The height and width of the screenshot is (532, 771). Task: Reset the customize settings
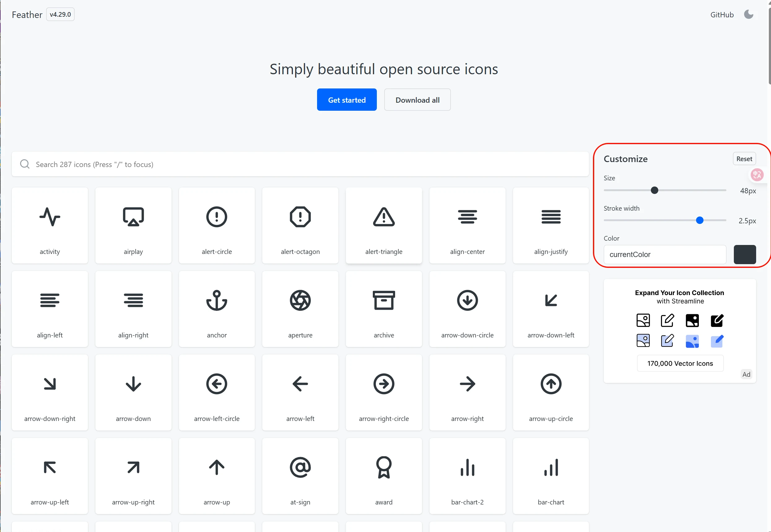click(x=744, y=159)
